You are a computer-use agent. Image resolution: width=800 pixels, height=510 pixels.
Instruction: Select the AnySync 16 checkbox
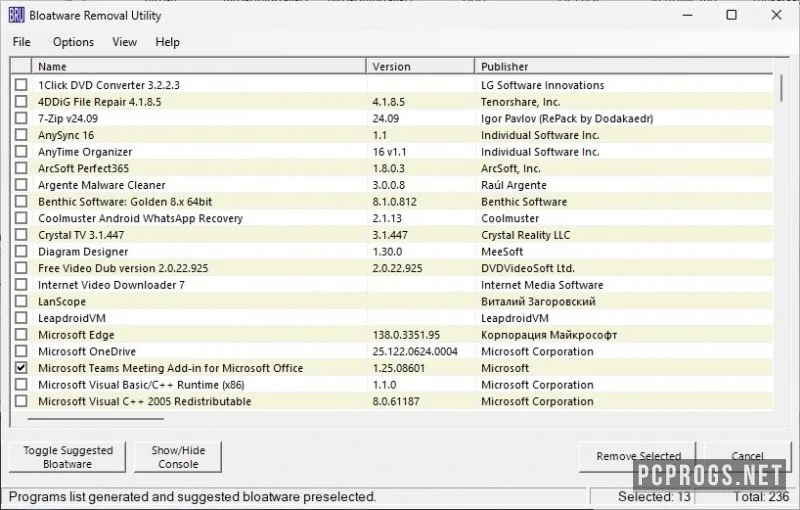tap(21, 135)
